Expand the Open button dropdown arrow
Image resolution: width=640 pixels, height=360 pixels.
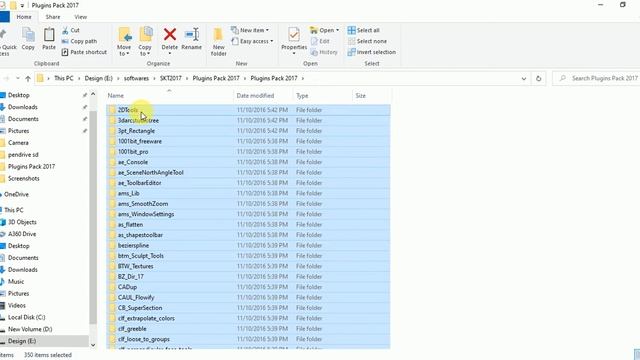point(338,30)
